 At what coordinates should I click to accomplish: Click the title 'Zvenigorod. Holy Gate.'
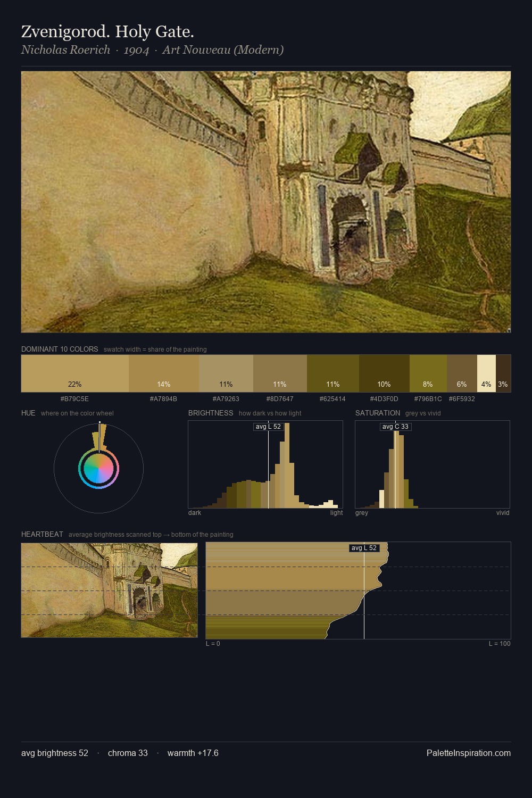[x=107, y=32]
